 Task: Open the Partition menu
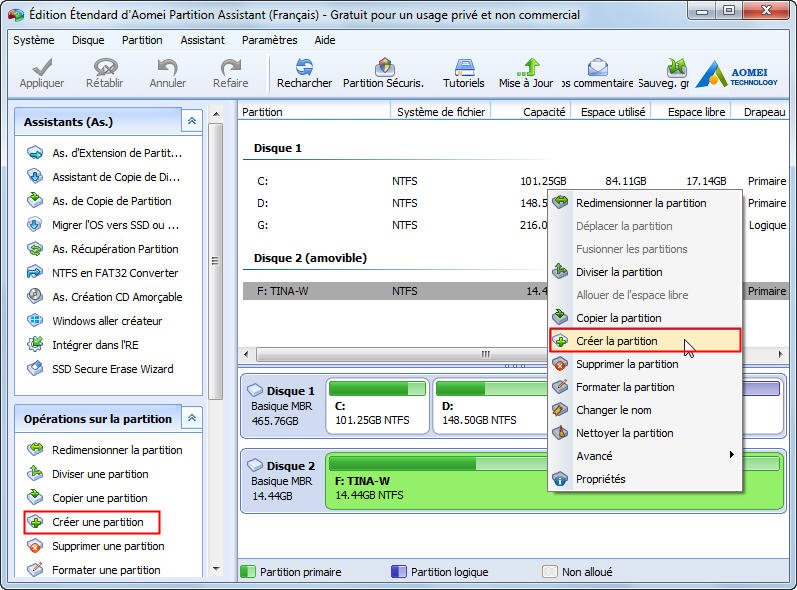tap(142, 40)
